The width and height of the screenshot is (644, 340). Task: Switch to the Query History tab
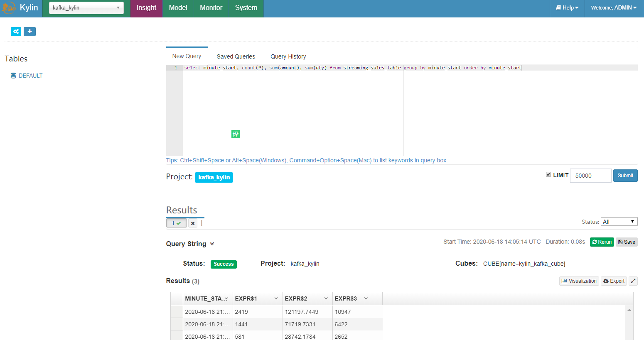(288, 56)
